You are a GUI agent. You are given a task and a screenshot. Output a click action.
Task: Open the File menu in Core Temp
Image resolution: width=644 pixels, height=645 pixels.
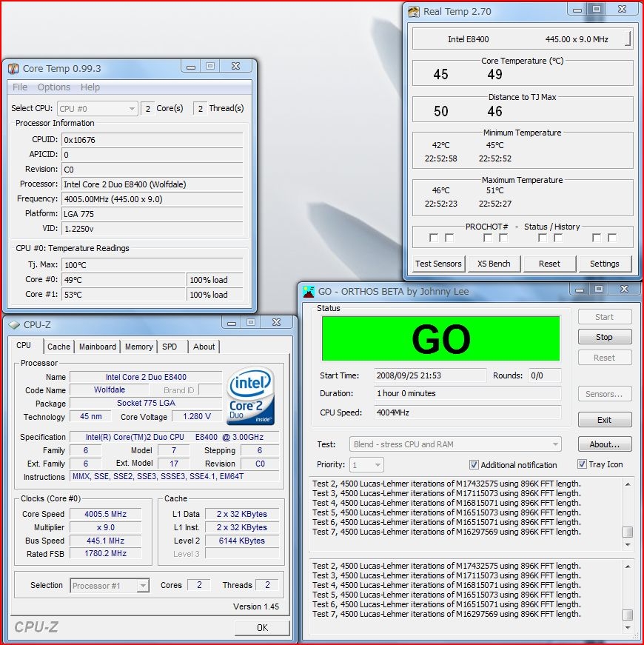point(20,87)
